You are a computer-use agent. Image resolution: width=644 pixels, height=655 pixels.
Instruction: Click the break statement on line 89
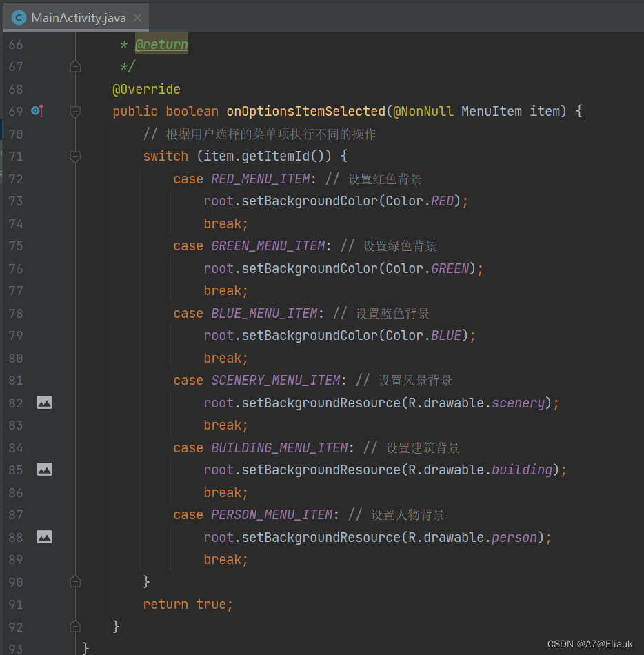(x=226, y=559)
